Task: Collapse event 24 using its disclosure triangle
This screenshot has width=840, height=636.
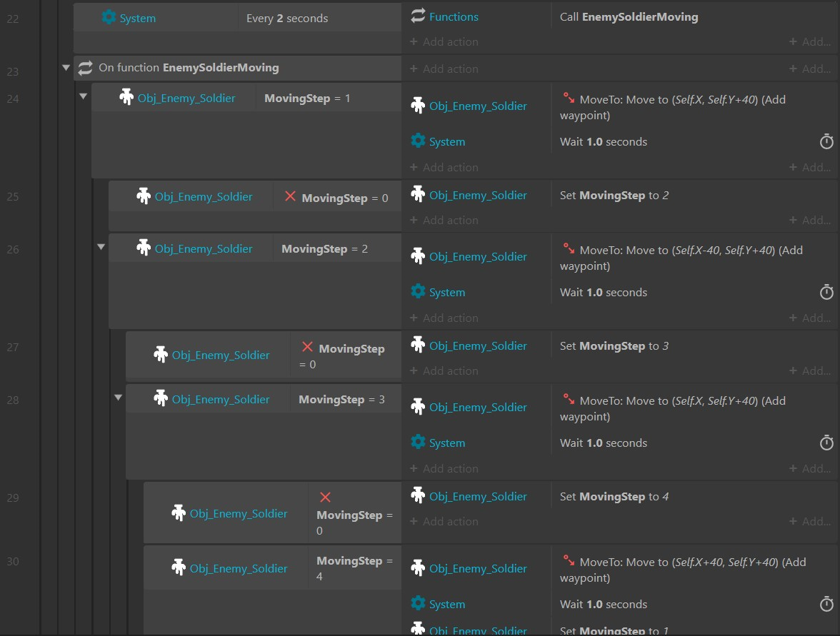Action: pos(83,96)
